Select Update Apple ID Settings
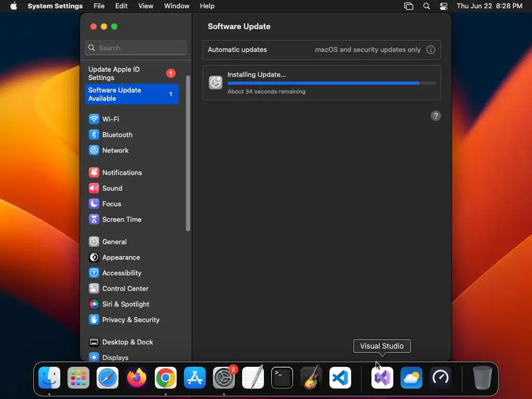The image size is (532, 399). pyautogui.click(x=131, y=73)
